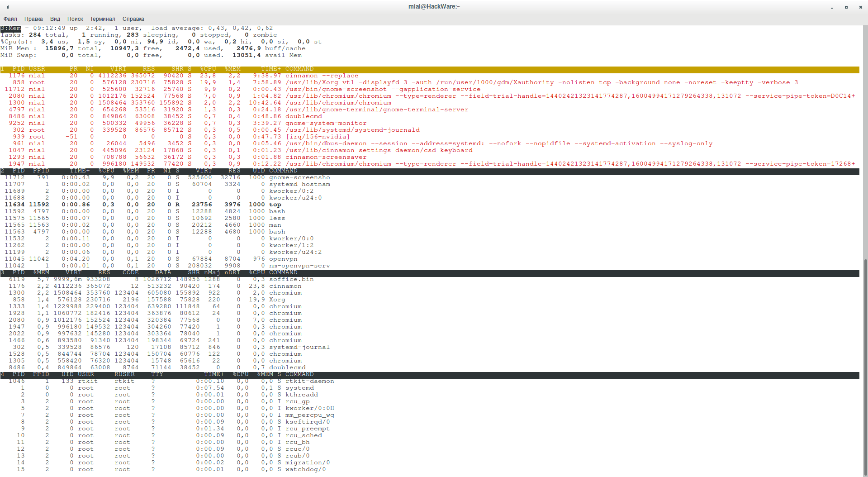Click the gnome-system-monitor process line
Viewport: 868px width, 477px height.
[x=326, y=123]
